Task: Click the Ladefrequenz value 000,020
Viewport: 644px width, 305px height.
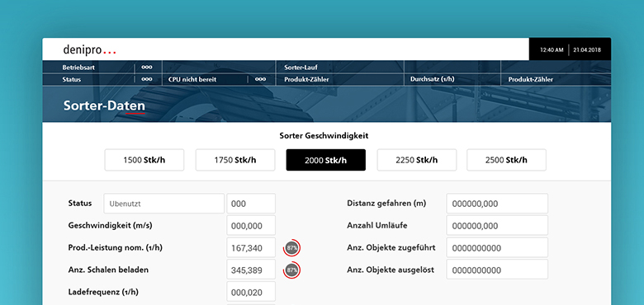Action: 251,292
